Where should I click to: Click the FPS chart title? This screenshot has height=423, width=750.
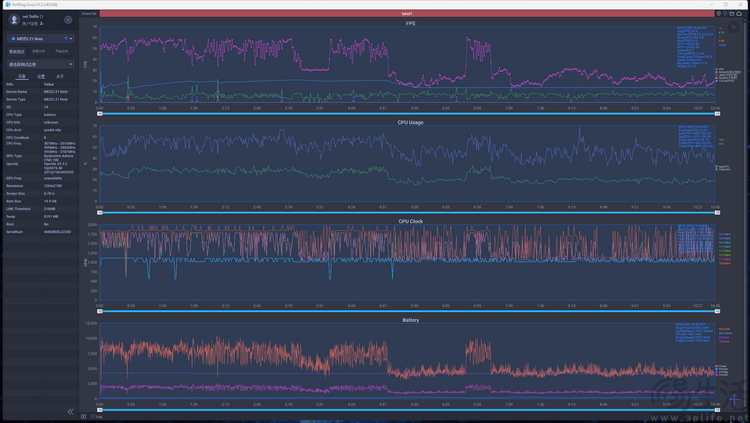point(410,23)
